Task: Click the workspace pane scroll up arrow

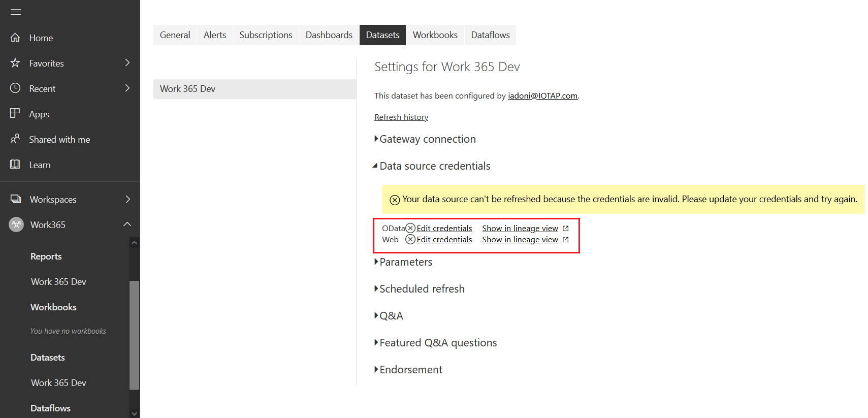Action: tap(135, 243)
